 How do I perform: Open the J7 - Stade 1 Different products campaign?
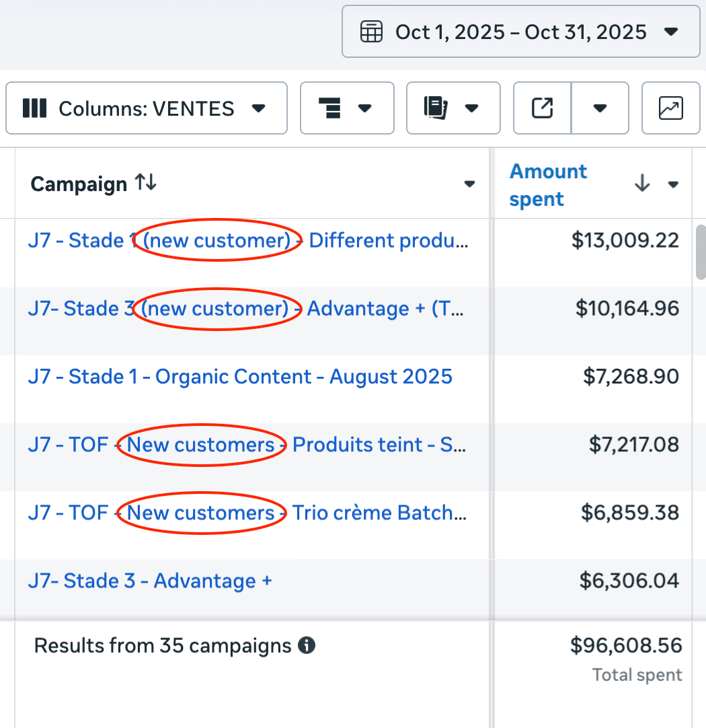tap(248, 241)
